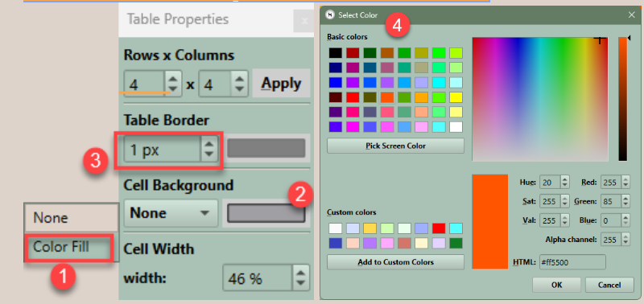Open the cell background color swatch
The width and height of the screenshot is (644, 304).
[x=266, y=213]
